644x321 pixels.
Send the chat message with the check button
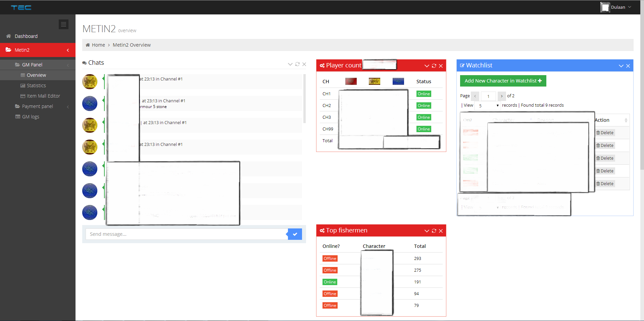[295, 234]
